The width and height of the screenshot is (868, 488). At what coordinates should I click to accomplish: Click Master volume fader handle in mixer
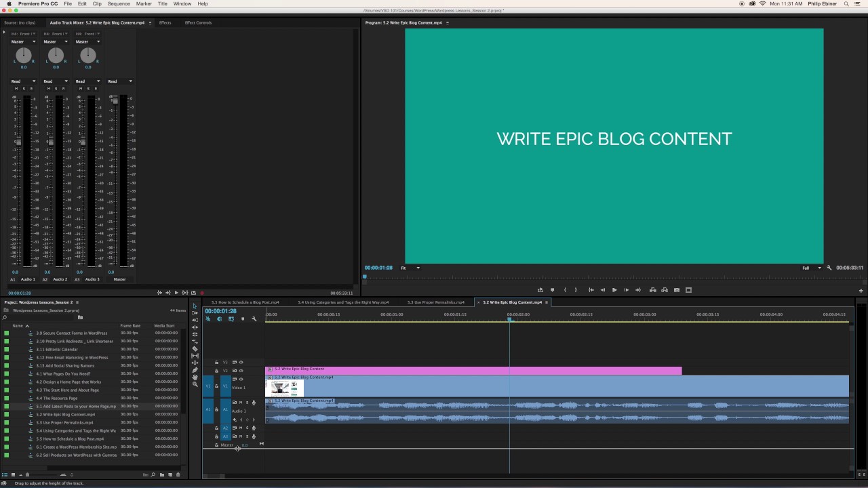(115, 100)
